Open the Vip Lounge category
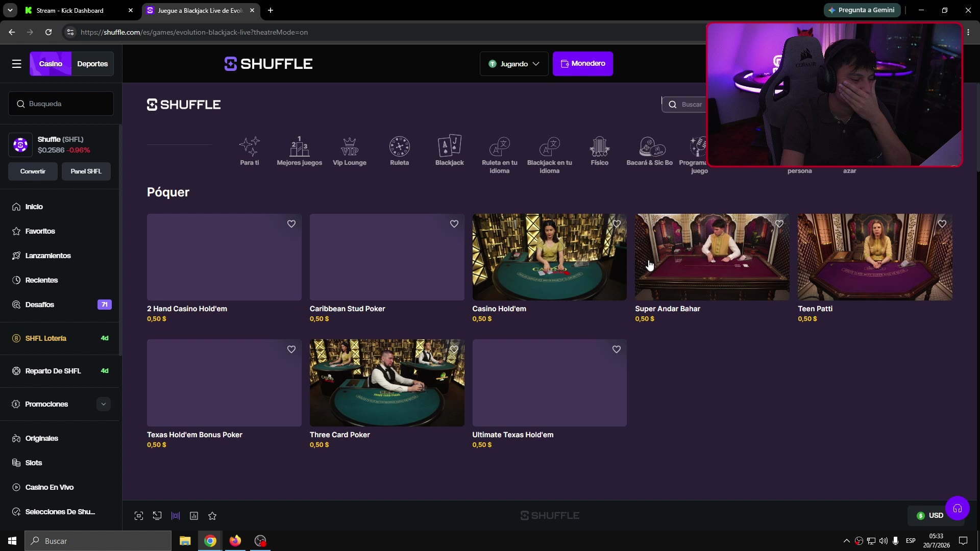The height and width of the screenshot is (551, 980). tap(350, 151)
